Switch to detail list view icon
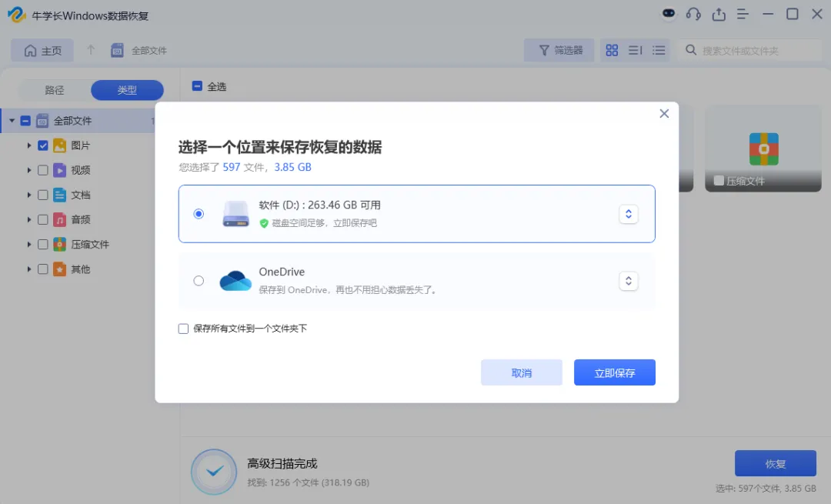Screen dimensions: 831x504 (659, 50)
